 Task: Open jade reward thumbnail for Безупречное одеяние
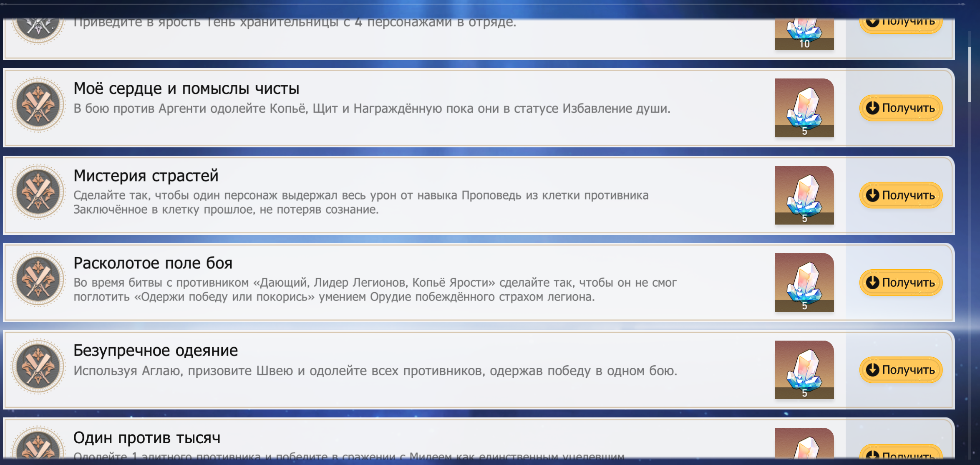point(804,369)
